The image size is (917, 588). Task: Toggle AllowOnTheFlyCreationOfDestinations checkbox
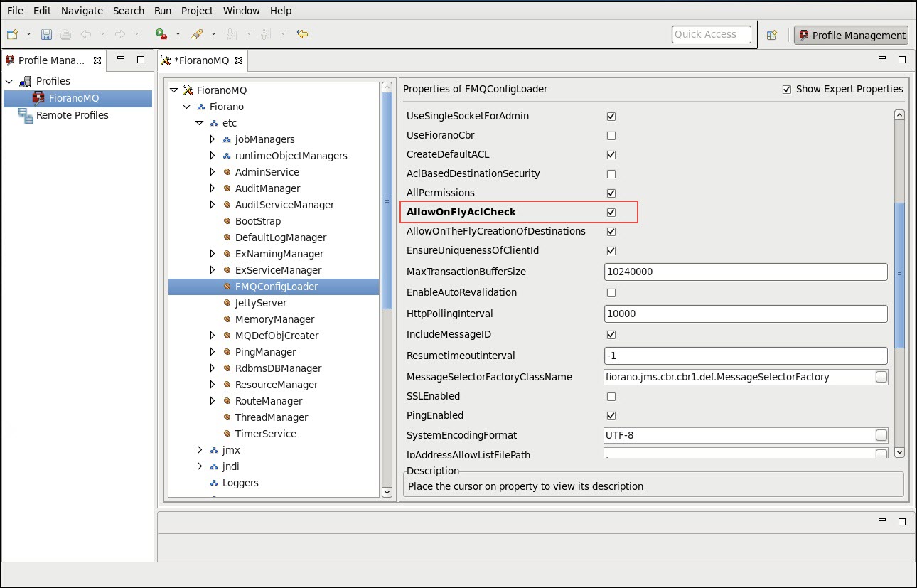pos(611,232)
